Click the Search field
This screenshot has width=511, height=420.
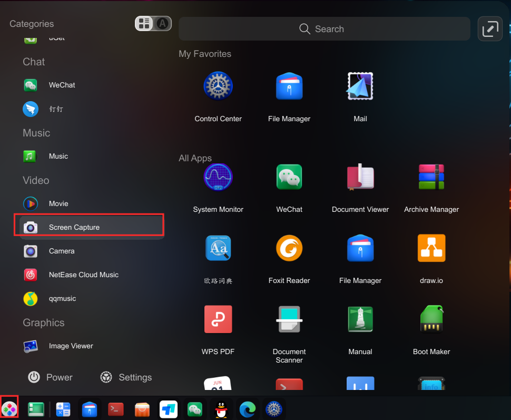tap(325, 29)
